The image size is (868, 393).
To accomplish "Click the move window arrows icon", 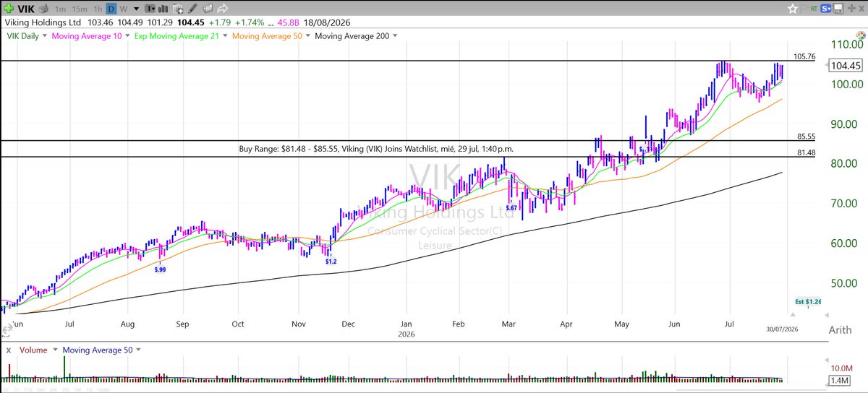I will click(851, 8).
